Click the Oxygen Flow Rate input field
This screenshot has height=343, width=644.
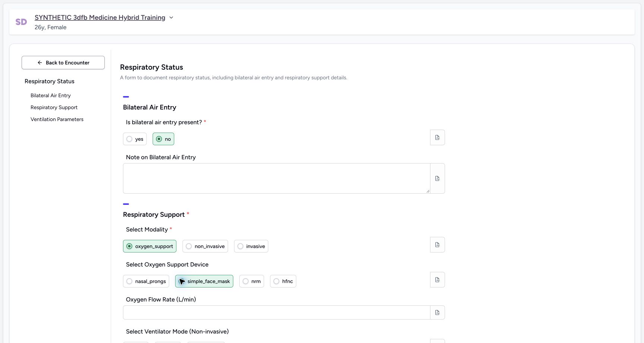click(277, 312)
